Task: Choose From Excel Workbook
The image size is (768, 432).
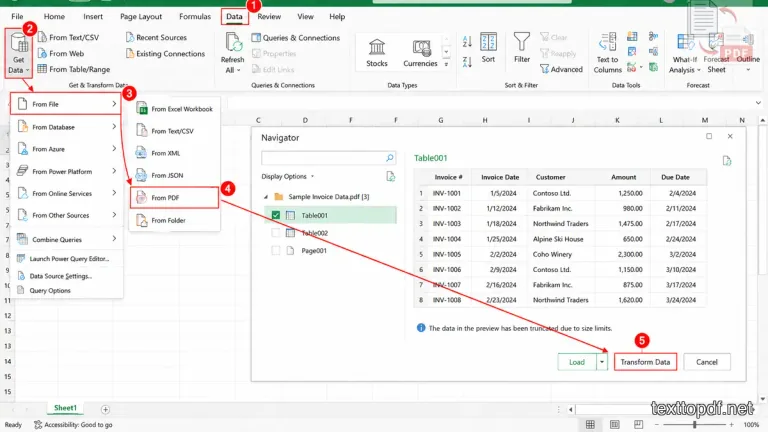Action: 175,109
